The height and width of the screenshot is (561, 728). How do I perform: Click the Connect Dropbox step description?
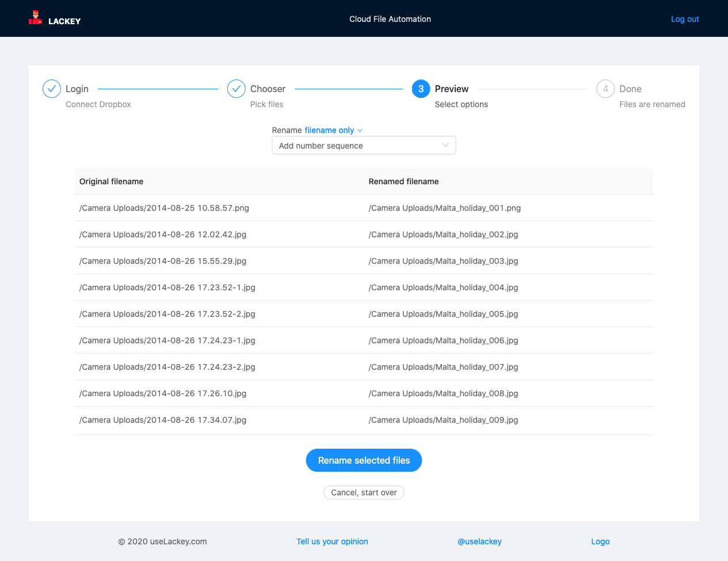click(x=98, y=104)
